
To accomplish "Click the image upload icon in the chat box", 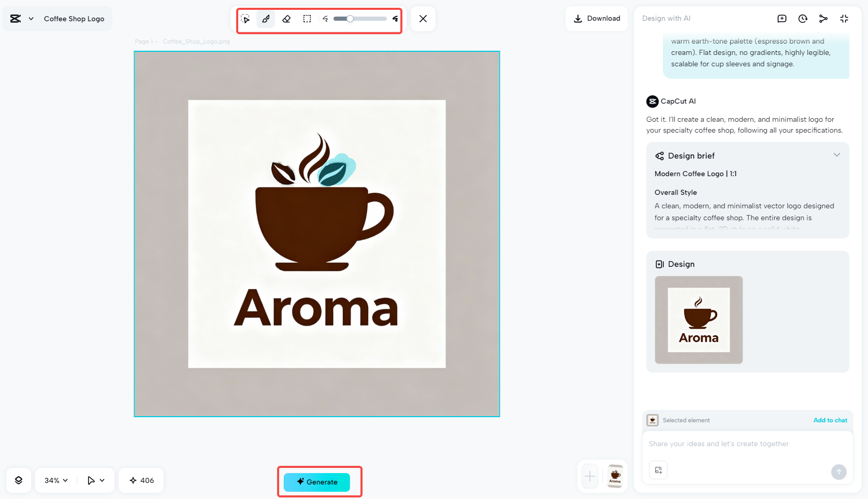I will click(x=658, y=470).
